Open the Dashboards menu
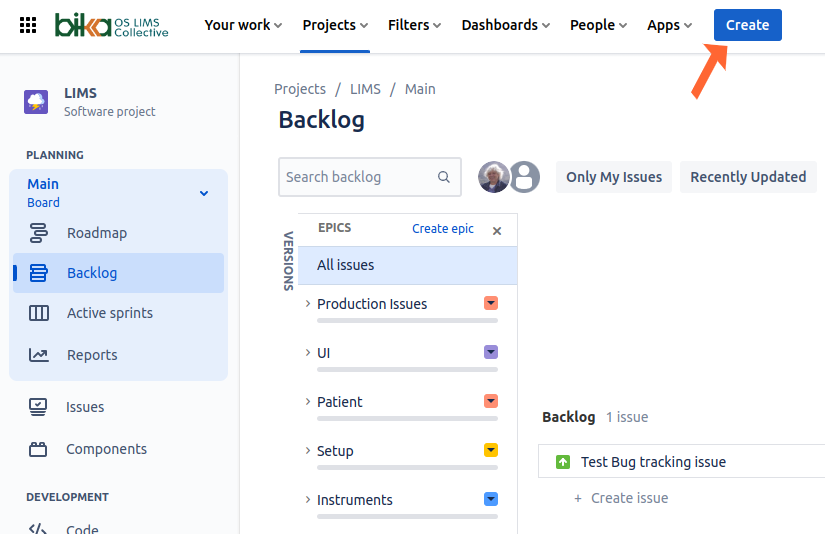The image size is (825, 534). click(505, 25)
